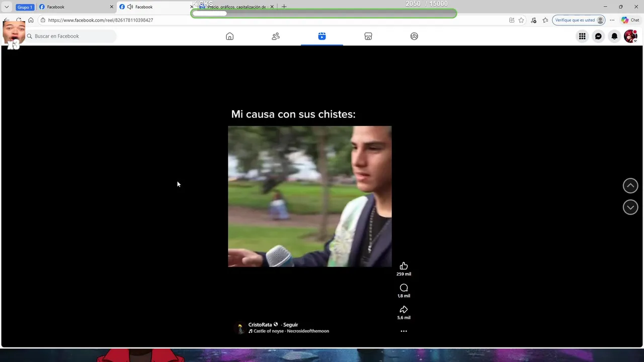This screenshot has width=644, height=362.
Task: Pause the playing reel video
Action: tap(309, 196)
